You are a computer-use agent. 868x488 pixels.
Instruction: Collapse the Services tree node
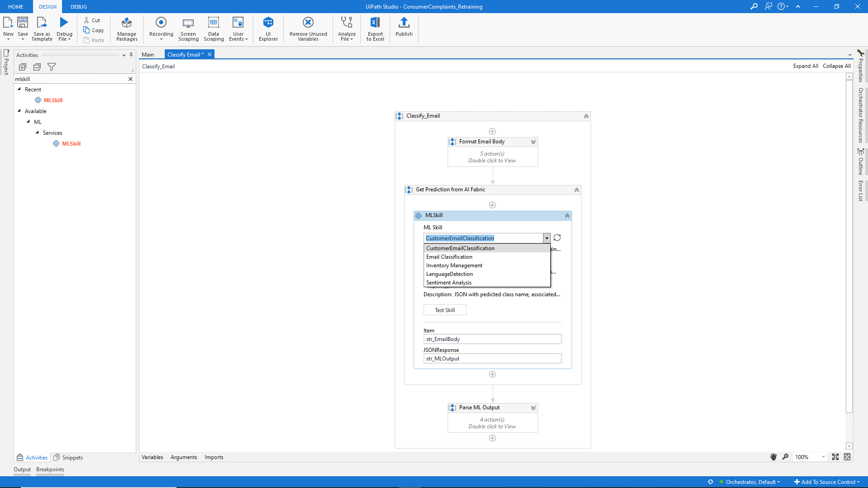38,133
